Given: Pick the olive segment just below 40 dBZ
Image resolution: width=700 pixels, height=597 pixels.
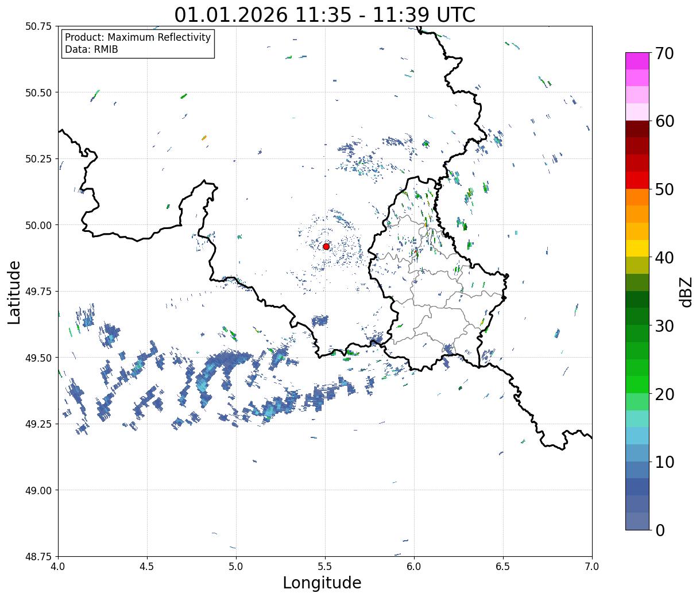Looking at the screenshot, I should tap(637, 265).
